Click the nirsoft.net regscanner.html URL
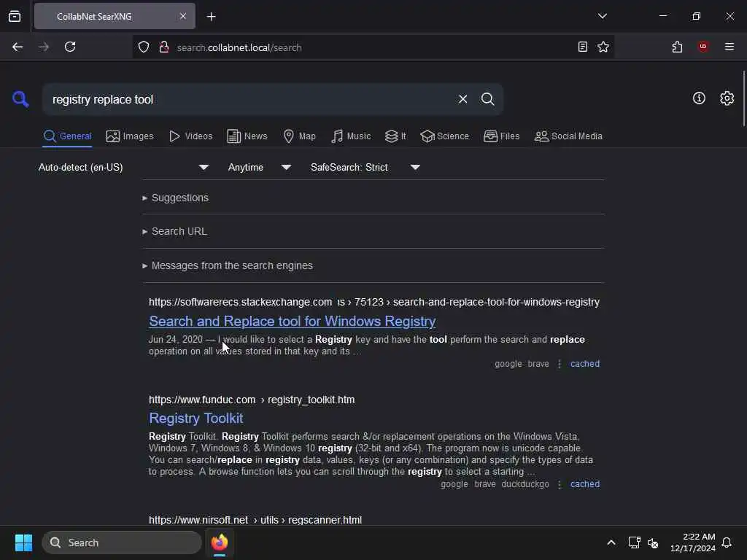747x560 pixels. 255,520
